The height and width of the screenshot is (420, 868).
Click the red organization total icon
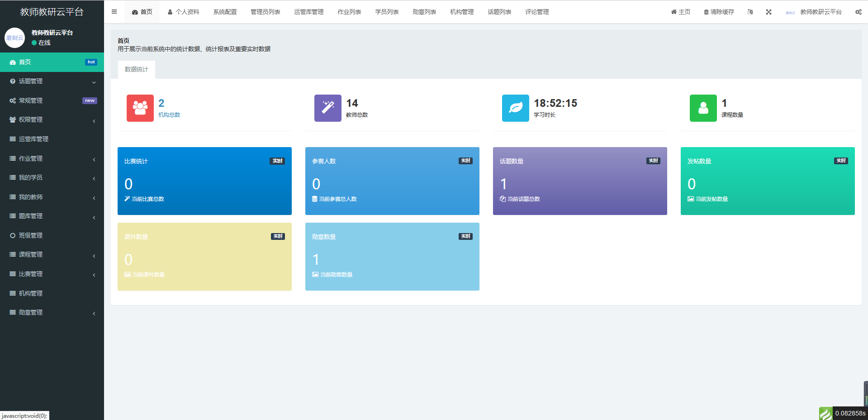click(140, 108)
